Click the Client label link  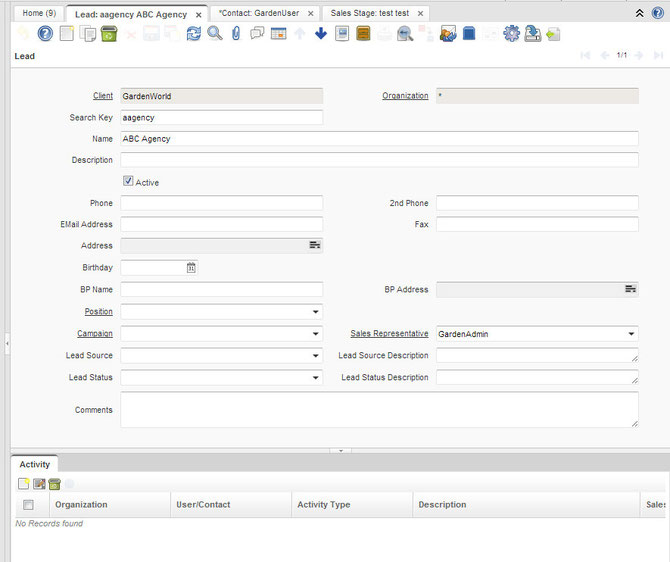tap(103, 96)
